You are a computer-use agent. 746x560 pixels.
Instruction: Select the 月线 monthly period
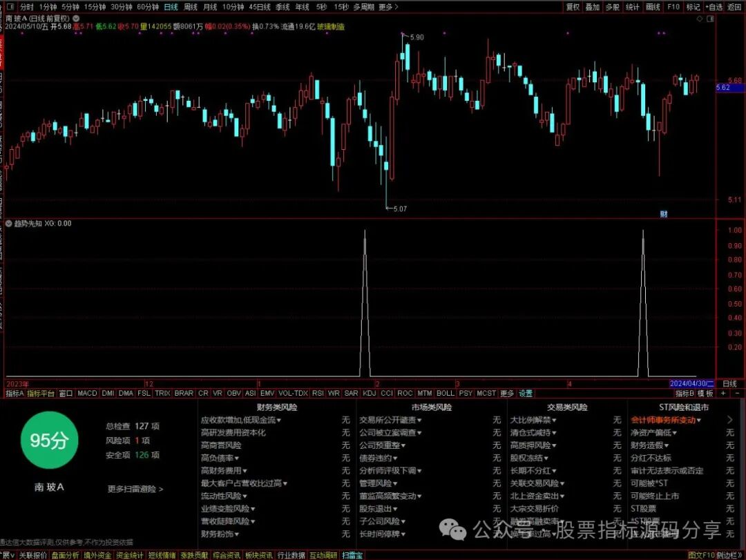[210, 7]
